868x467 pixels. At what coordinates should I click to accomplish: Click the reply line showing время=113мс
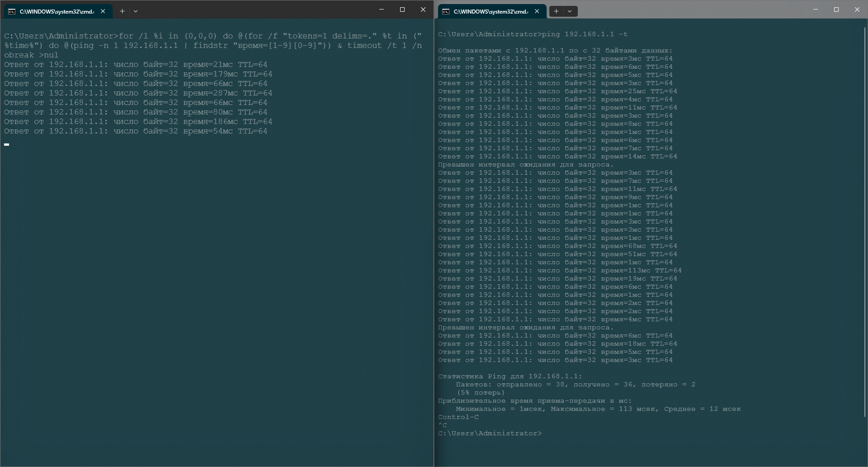pyautogui.click(x=559, y=271)
